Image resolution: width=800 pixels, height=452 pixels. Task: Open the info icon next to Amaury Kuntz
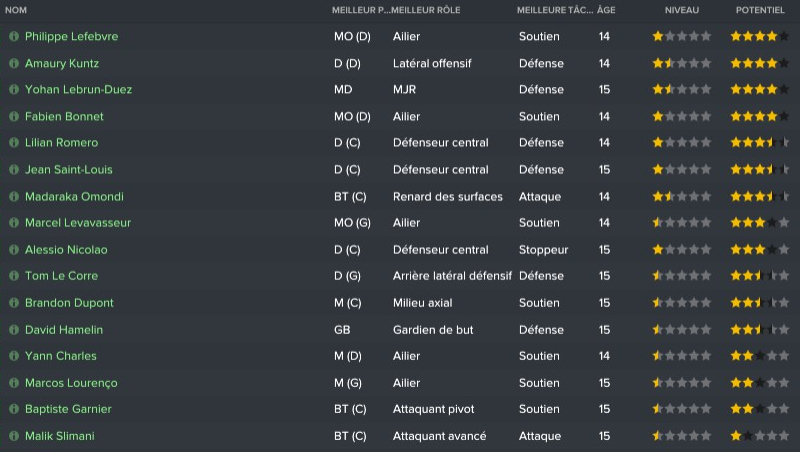tap(14, 63)
